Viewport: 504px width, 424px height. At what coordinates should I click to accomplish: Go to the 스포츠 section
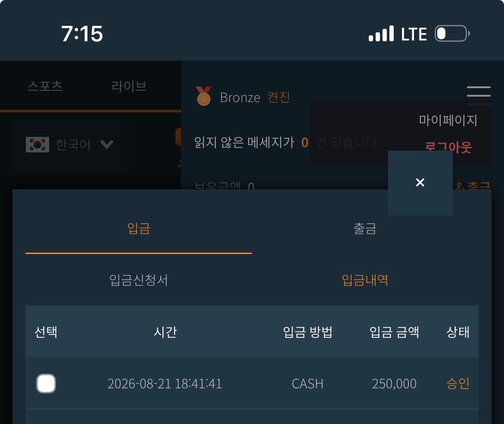tap(45, 86)
